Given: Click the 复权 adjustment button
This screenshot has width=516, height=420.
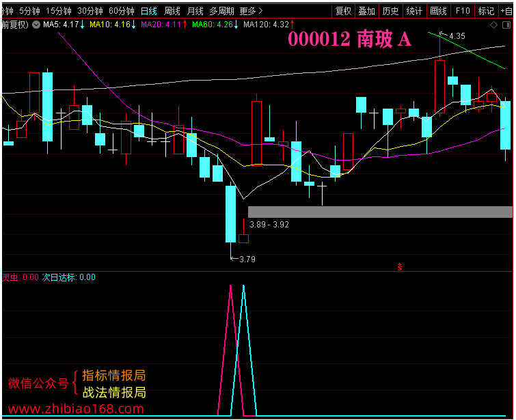Looking at the screenshot, I should point(343,11).
